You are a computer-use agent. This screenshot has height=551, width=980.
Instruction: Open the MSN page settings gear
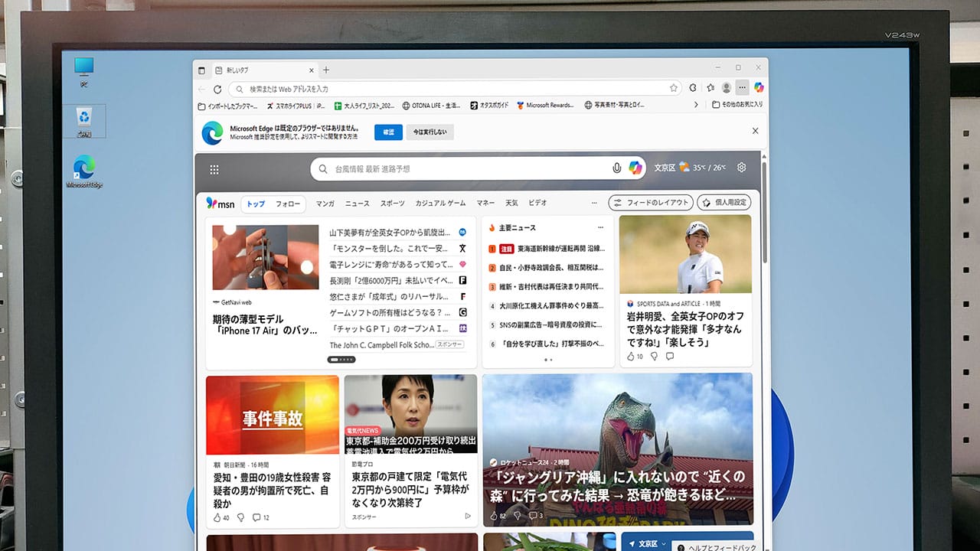741,168
